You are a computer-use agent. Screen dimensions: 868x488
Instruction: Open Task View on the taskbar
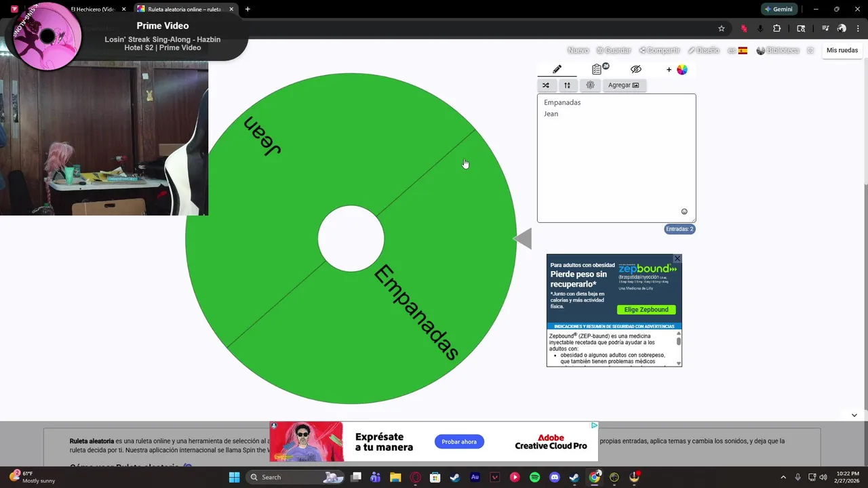click(x=356, y=477)
